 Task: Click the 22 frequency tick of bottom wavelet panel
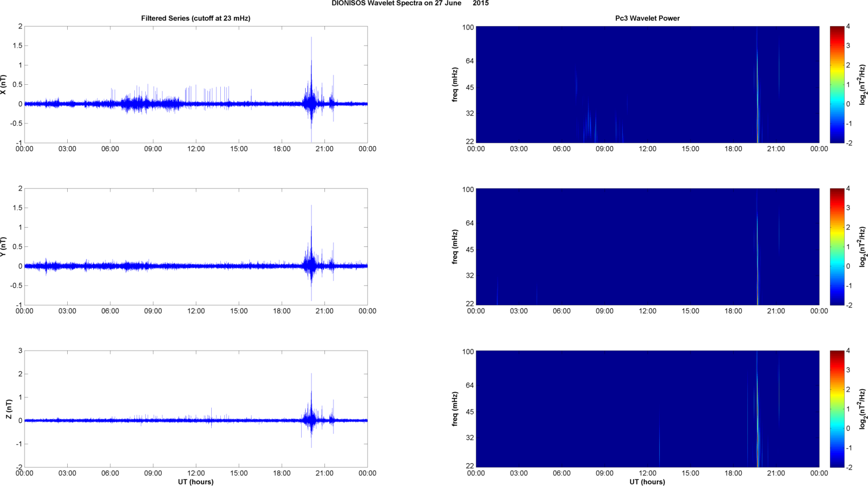470,467
